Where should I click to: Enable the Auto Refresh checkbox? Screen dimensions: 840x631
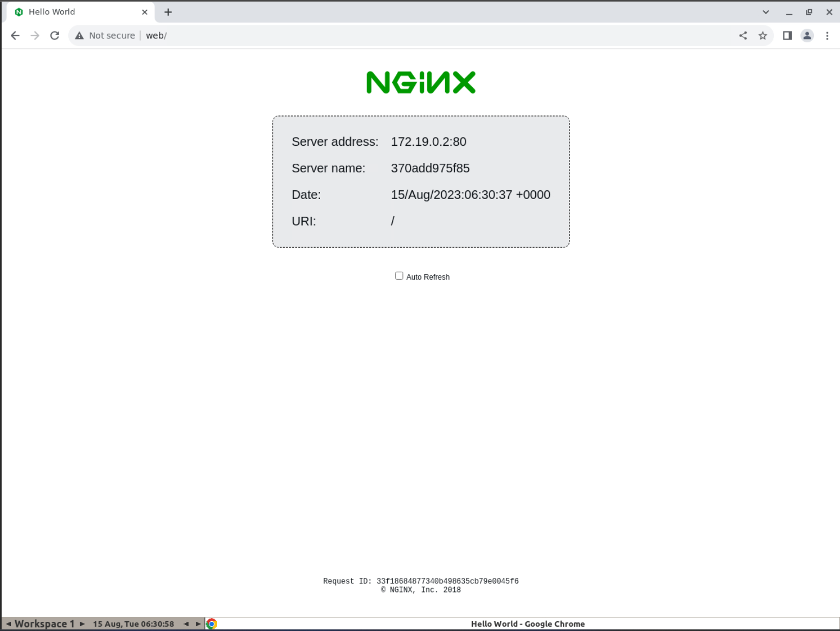tap(399, 276)
